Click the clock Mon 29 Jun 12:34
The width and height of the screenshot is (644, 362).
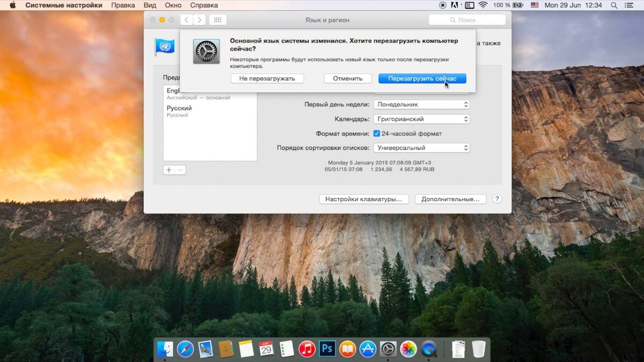coord(573,5)
